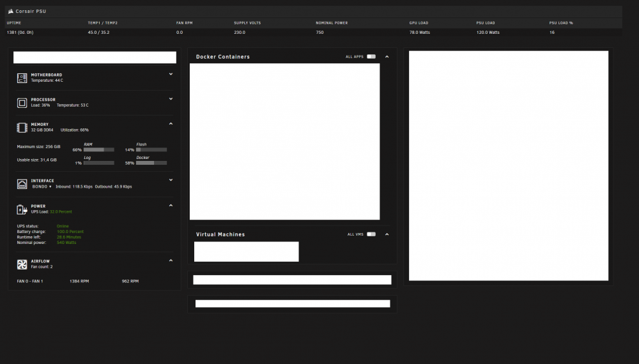Click the 962 RPM fan speed
The height and width of the screenshot is (364, 639).
click(x=130, y=282)
